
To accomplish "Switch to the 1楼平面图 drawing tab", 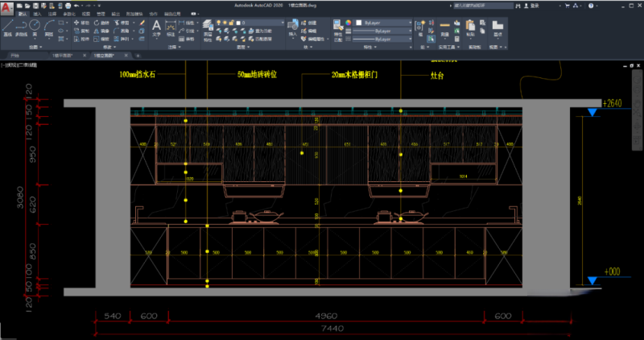I will (x=63, y=56).
